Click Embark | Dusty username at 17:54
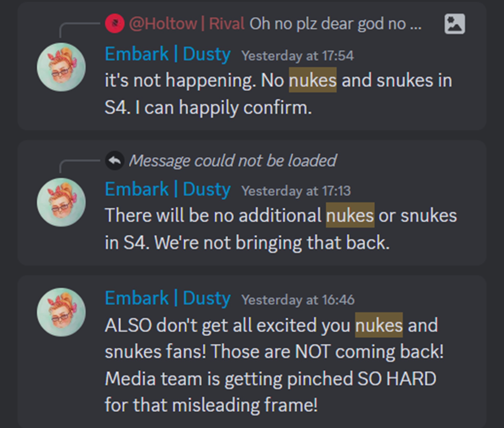504x428 pixels. pos(168,54)
